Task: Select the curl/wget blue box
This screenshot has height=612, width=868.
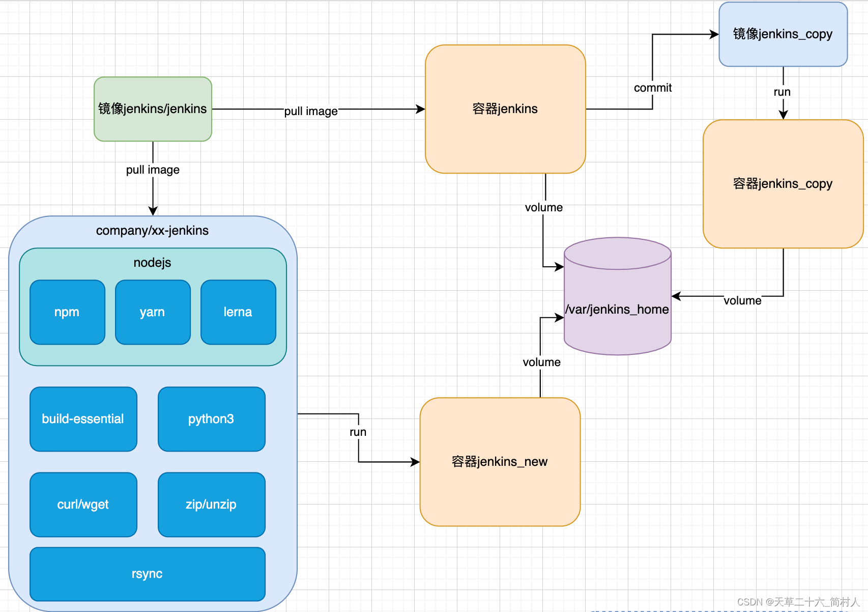Action: 83,505
